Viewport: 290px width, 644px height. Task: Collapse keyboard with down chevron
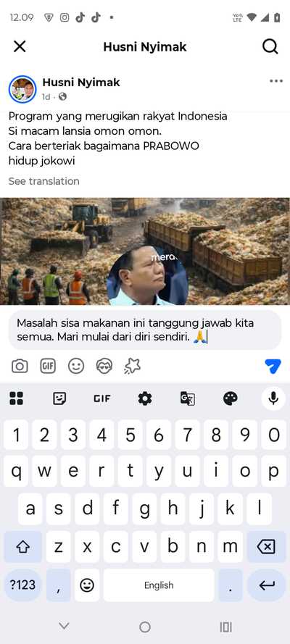(x=64, y=626)
